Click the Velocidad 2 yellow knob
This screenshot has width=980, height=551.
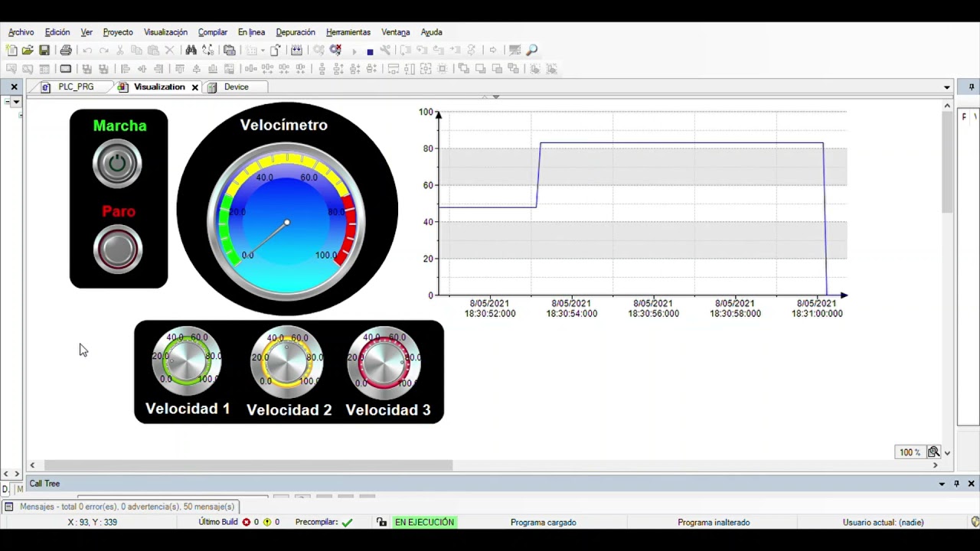coord(287,361)
